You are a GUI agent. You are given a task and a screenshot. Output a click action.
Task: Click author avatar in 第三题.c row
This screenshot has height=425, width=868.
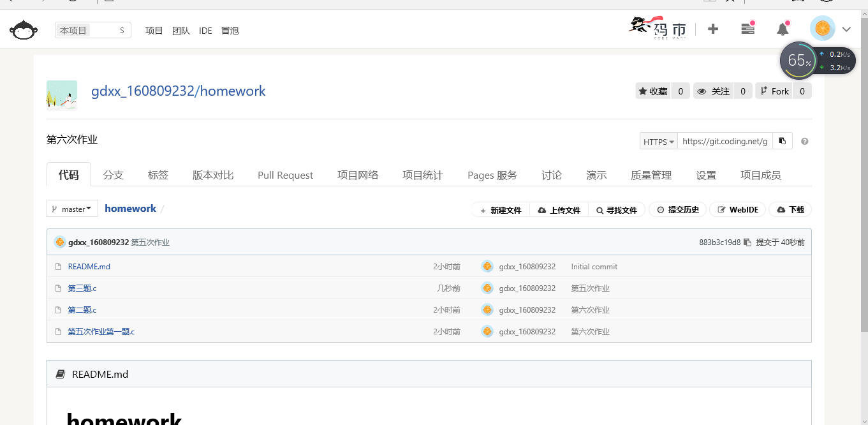[x=487, y=288]
